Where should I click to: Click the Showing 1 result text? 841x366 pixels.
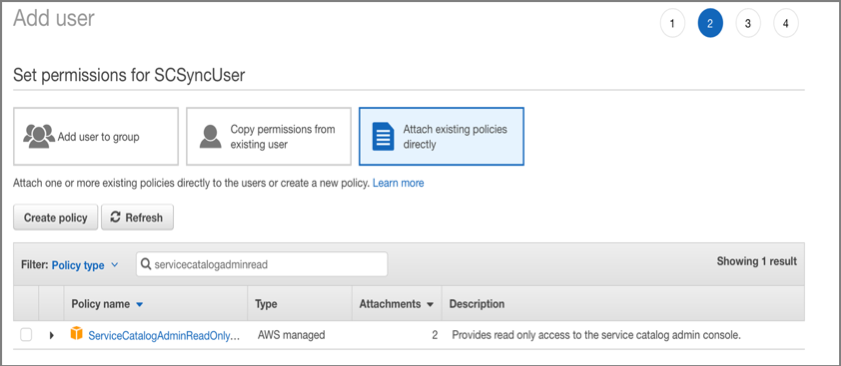757,261
